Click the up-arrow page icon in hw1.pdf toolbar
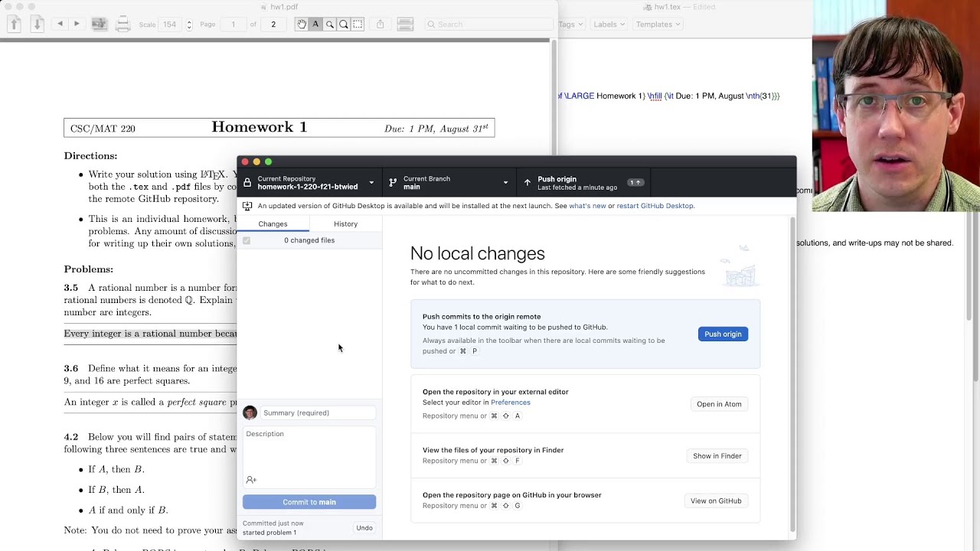The width and height of the screenshot is (980, 551). [x=14, y=24]
